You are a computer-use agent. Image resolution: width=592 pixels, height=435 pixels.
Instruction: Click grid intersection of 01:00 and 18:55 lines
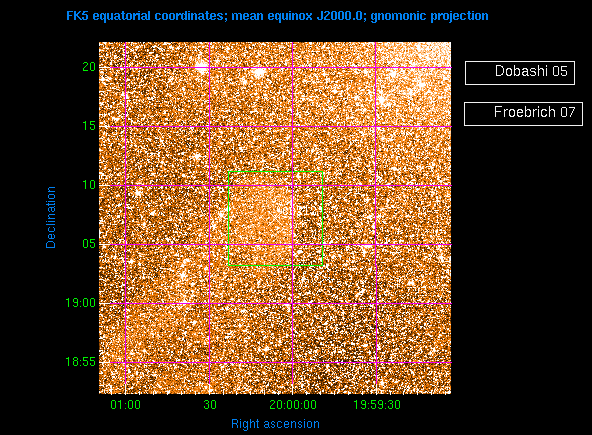pyautogui.click(x=125, y=362)
